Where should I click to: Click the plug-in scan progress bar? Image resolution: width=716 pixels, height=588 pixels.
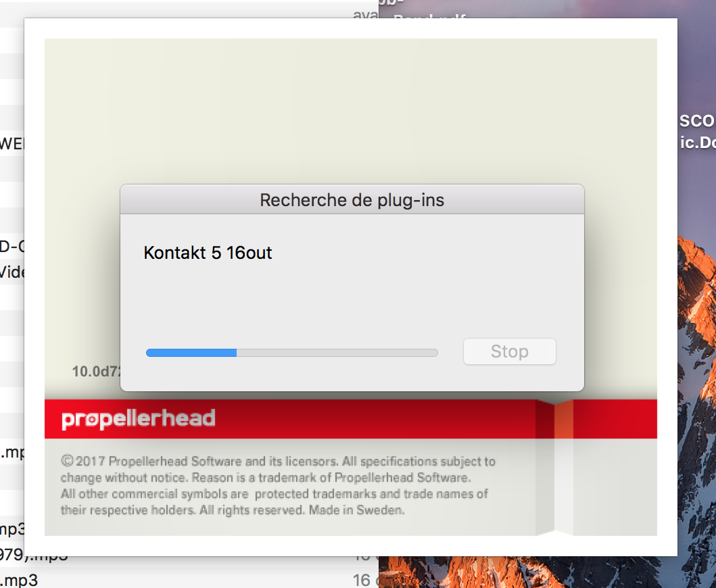coord(292,352)
